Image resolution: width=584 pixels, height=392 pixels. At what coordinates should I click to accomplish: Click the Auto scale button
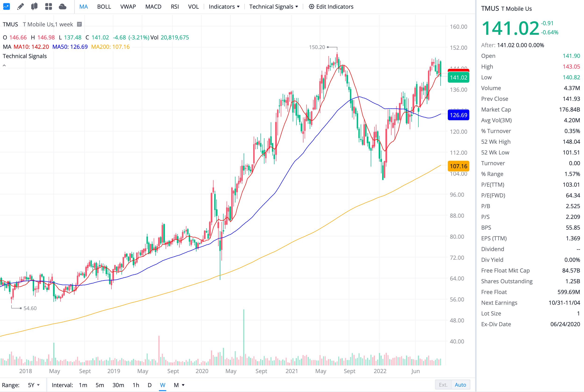[460, 385]
